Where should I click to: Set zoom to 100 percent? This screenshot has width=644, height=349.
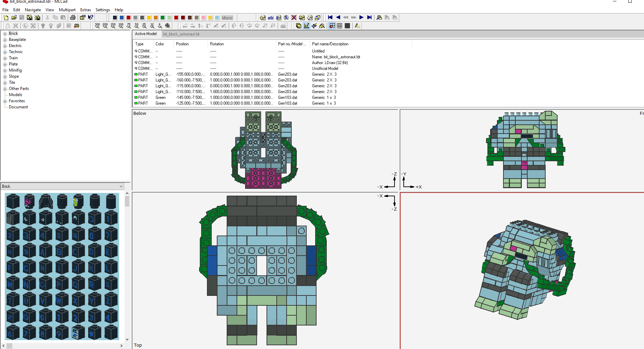coord(121,26)
